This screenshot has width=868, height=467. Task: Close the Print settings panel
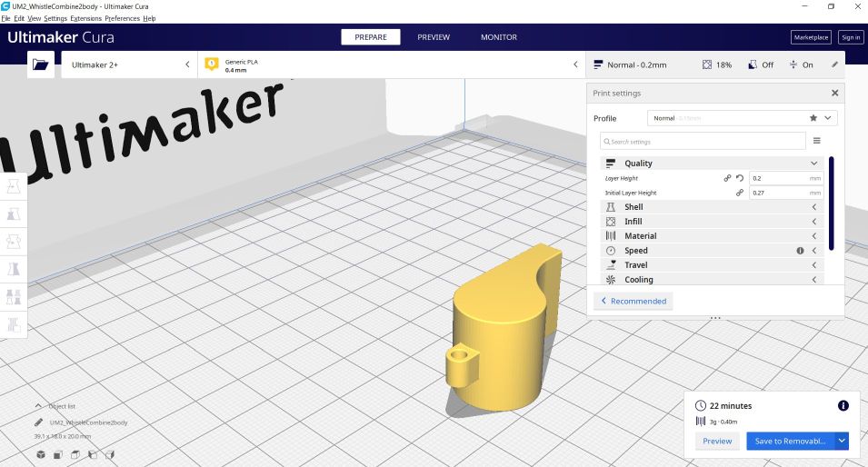pos(834,93)
